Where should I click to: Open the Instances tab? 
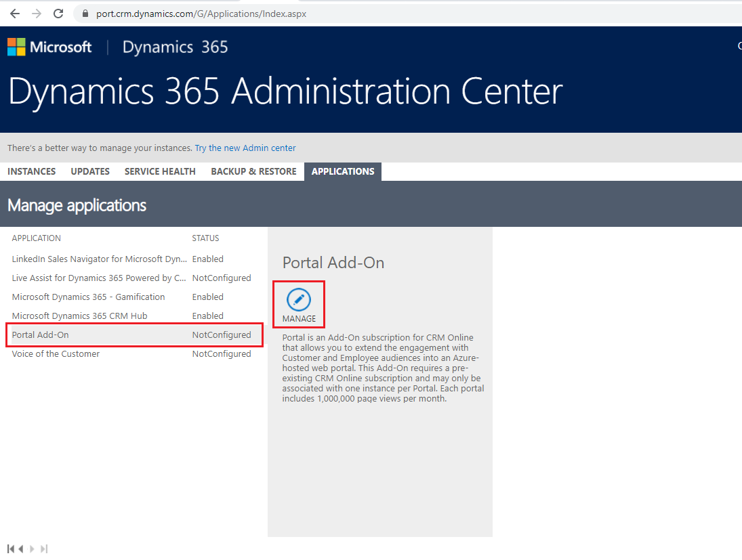point(32,171)
